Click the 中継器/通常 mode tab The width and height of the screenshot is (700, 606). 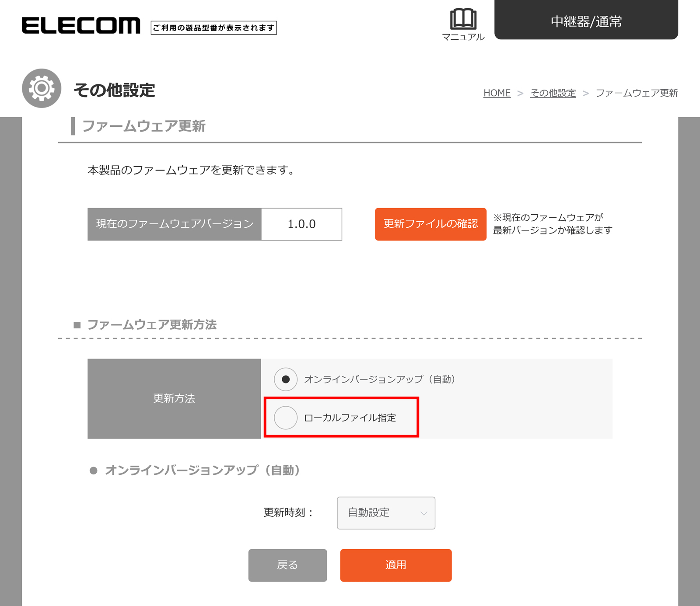pos(586,21)
